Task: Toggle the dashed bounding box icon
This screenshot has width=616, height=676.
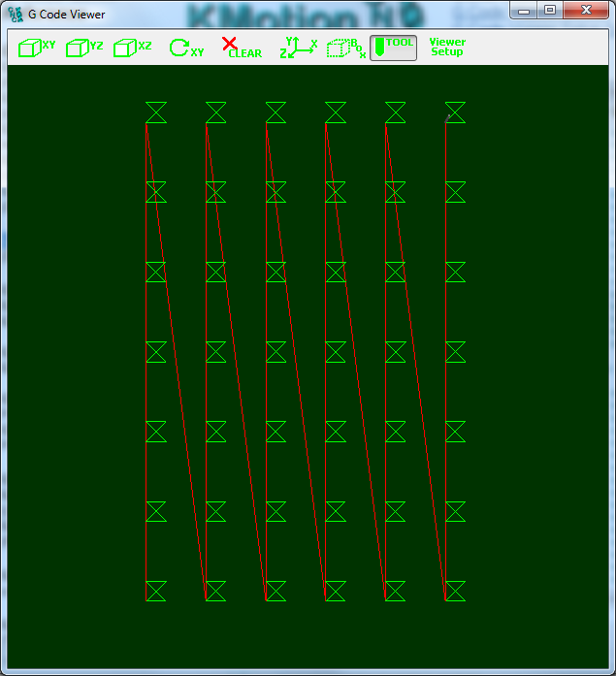Action: coord(346,48)
